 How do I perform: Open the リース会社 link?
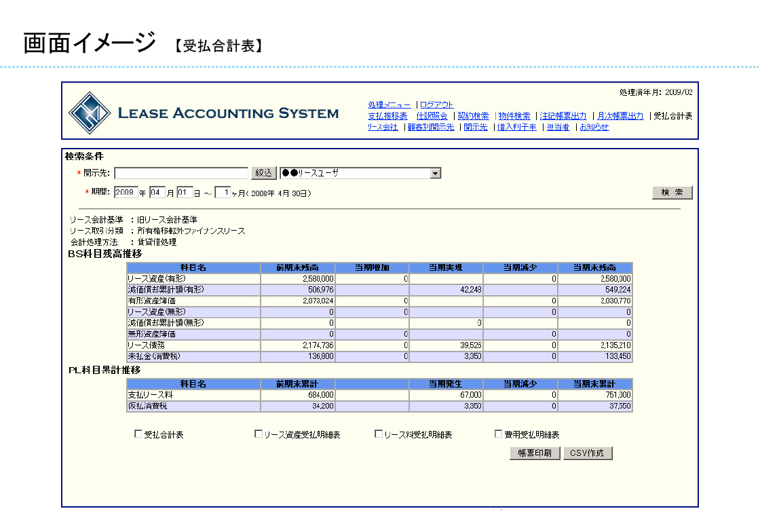pos(383,127)
